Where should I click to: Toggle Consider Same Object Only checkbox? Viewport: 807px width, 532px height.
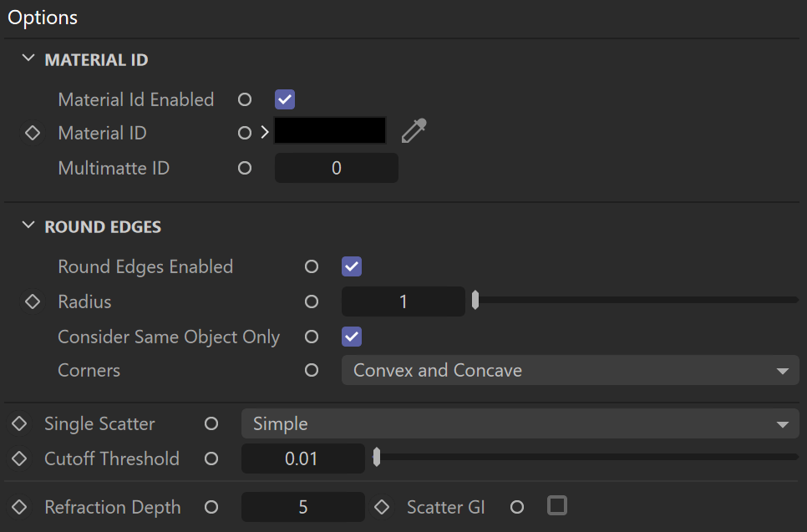tap(352, 337)
